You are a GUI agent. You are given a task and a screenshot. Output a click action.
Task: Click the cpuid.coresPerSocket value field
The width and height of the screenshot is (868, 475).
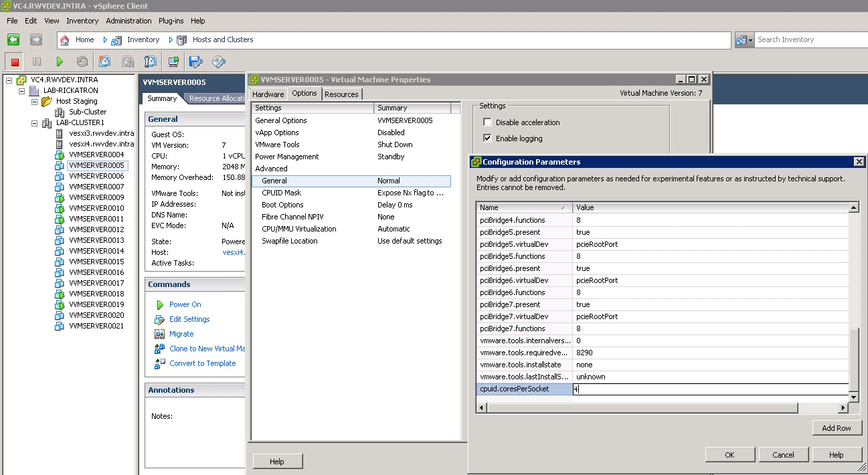coord(711,389)
